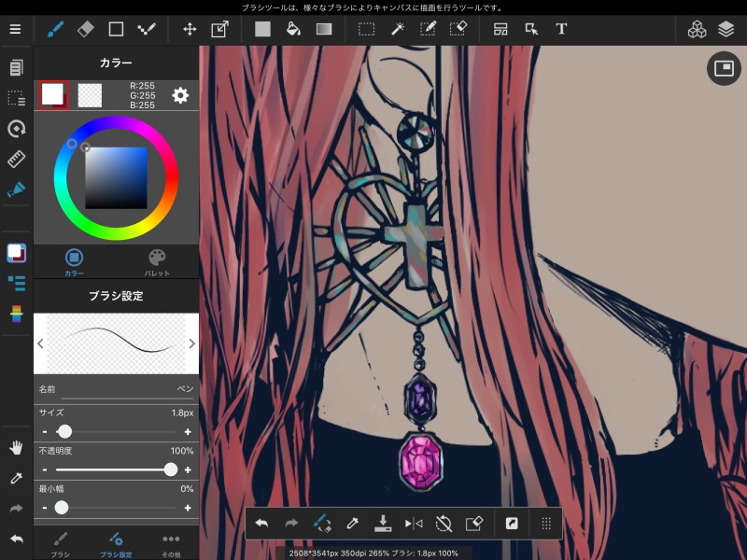Select the Move tool

point(190,29)
